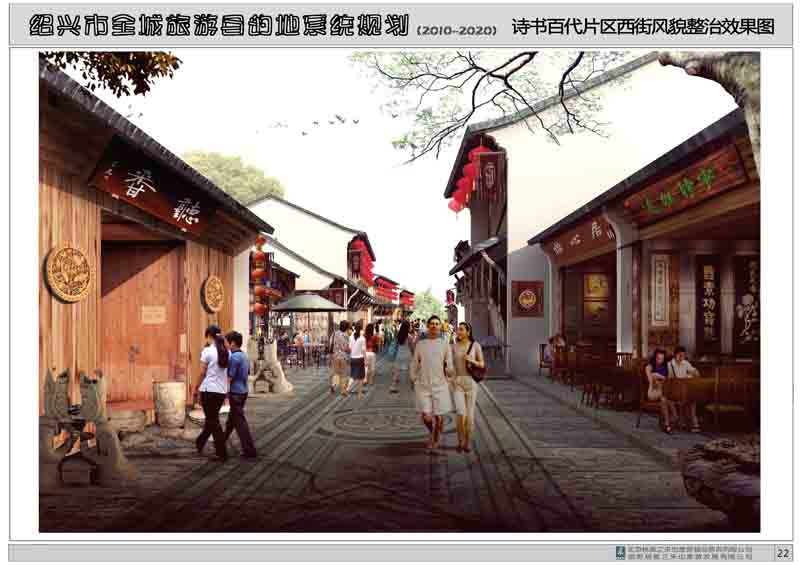Click the walking couple in street center
Screen dimensions: 800x565
pos(445,380)
